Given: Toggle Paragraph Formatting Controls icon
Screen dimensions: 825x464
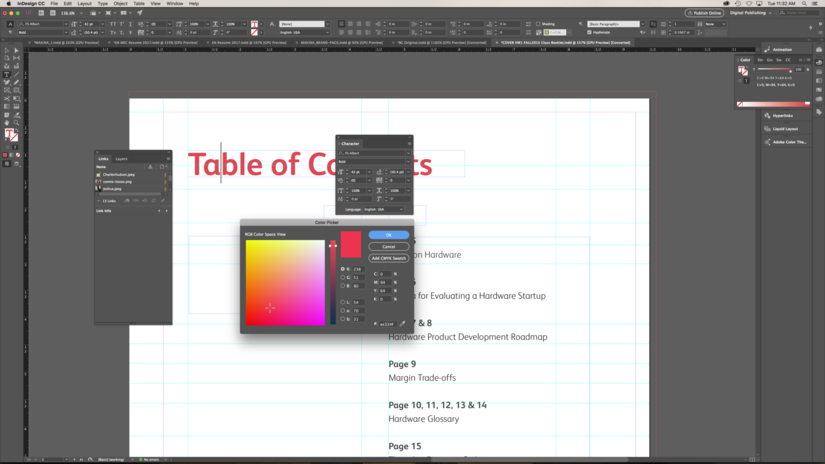Looking at the screenshot, I should tap(10, 32).
